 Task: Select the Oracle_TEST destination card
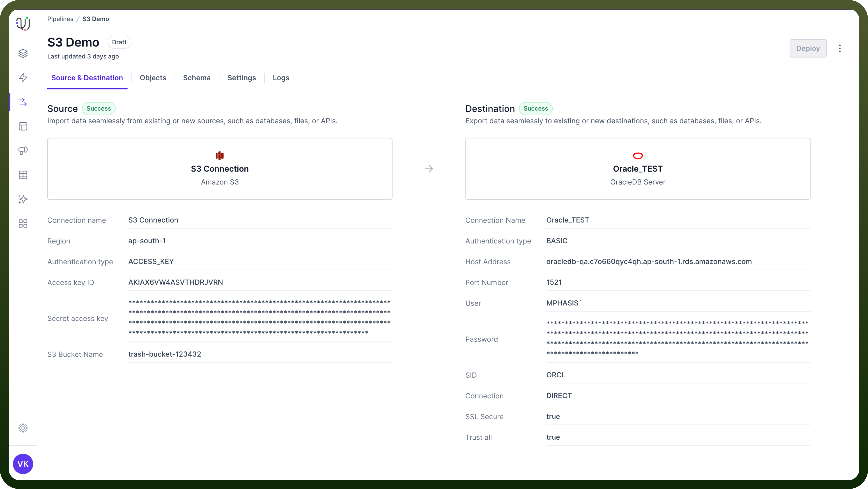(x=638, y=169)
